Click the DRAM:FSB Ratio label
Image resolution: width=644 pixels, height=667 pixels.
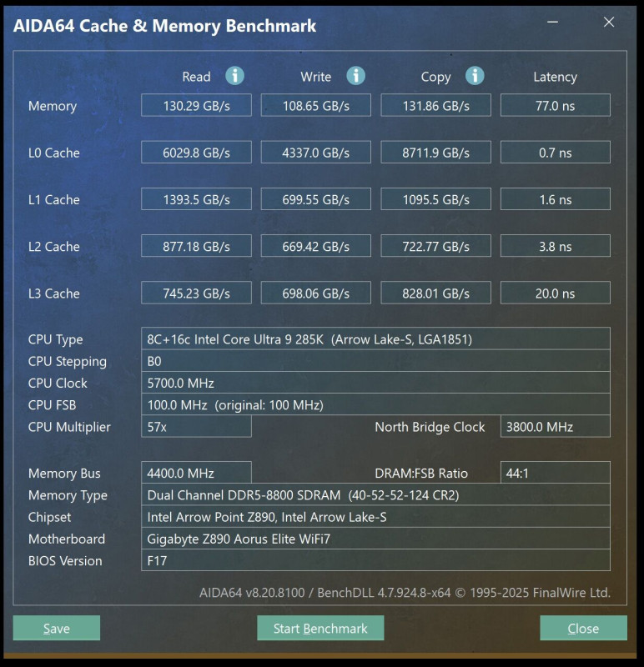tap(421, 473)
